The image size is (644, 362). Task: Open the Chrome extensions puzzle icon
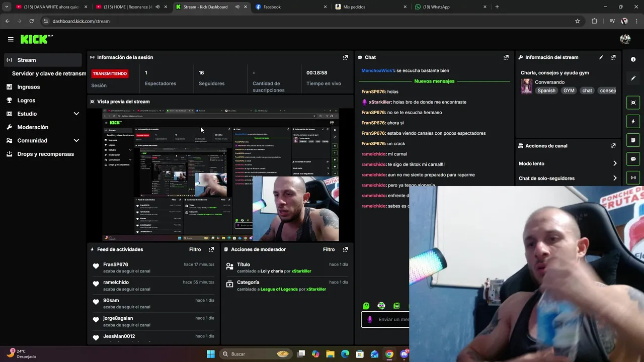coord(594,21)
